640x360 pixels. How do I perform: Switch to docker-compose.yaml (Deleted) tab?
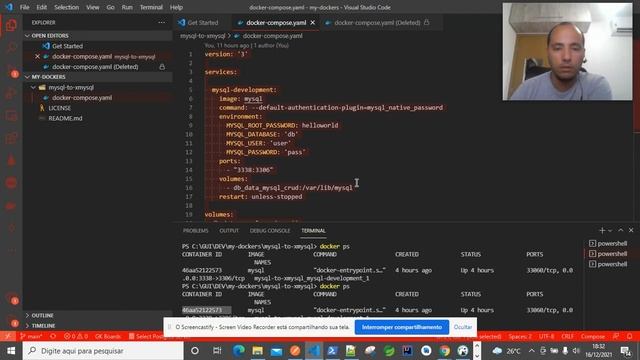click(377, 22)
